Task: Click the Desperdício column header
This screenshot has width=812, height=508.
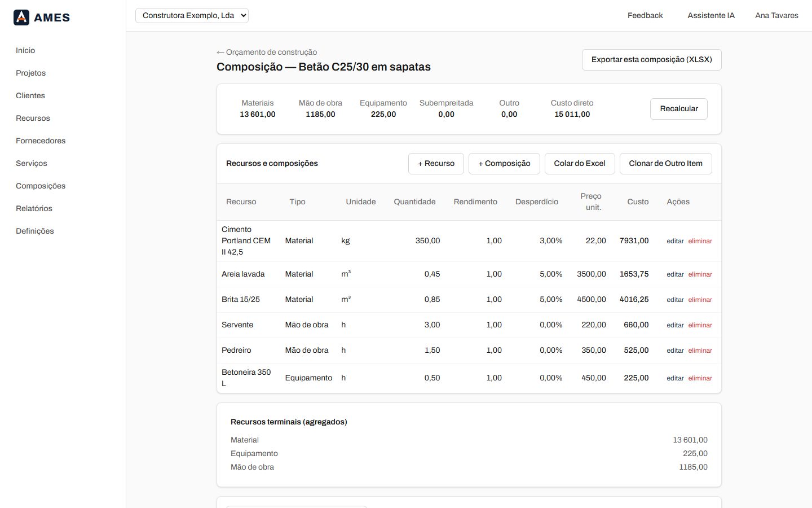Action: point(536,202)
